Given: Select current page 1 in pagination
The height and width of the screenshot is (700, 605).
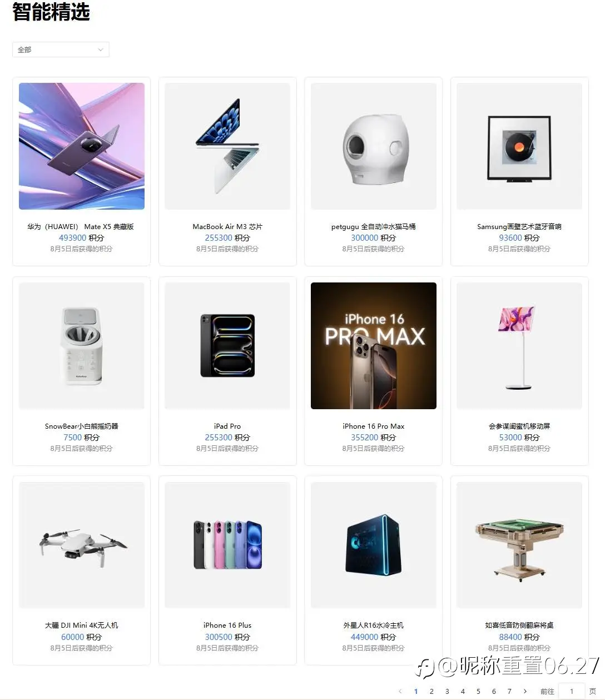Looking at the screenshot, I should click(416, 691).
